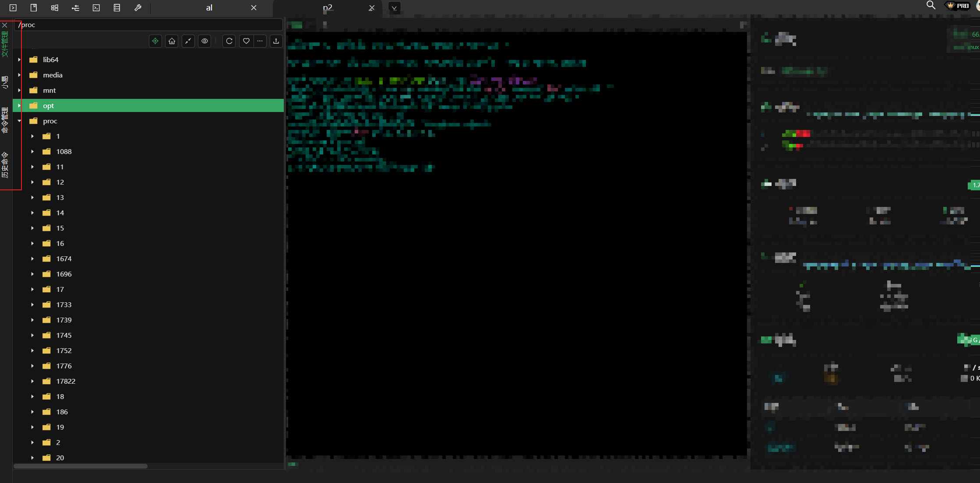Expand the mnt folder arrow

click(19, 90)
